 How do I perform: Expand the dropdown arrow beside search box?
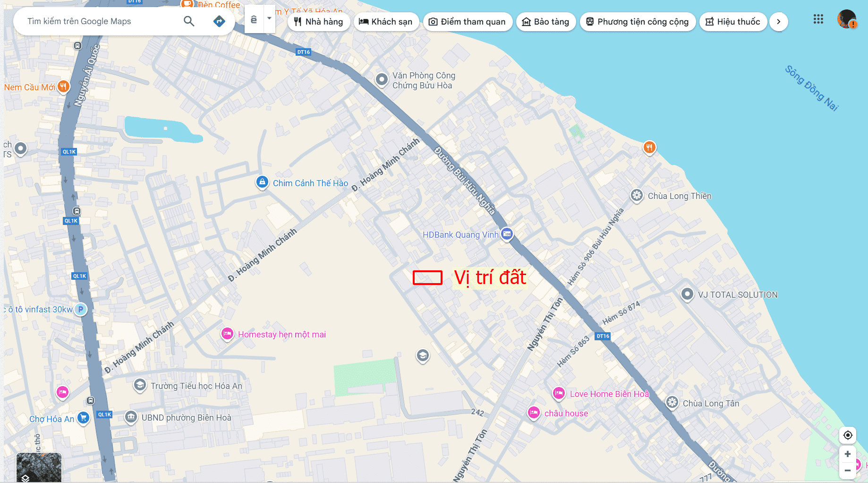pos(269,18)
